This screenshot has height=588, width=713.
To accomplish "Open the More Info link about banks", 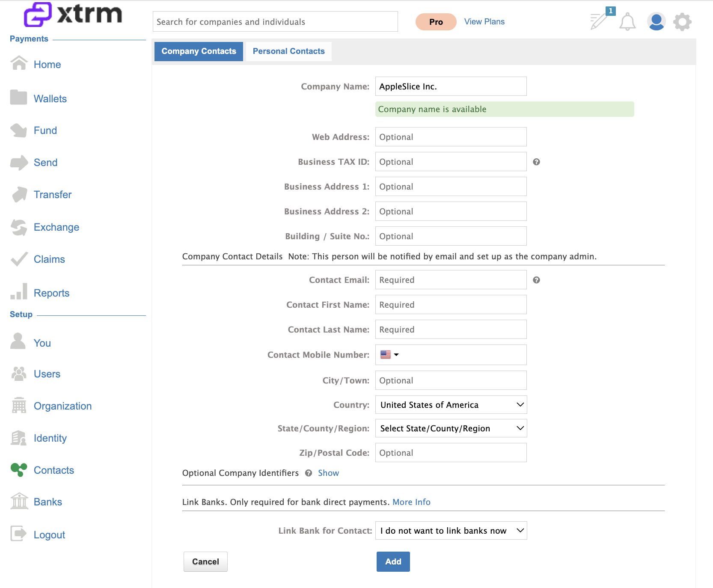I will click(412, 502).
